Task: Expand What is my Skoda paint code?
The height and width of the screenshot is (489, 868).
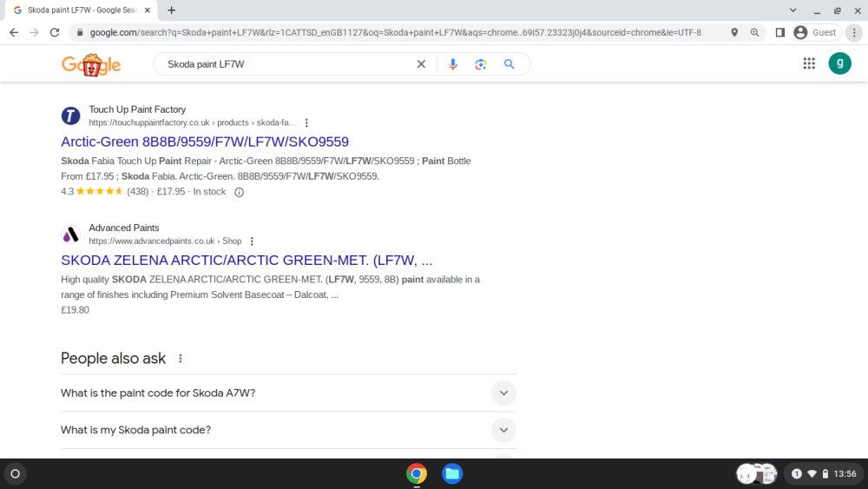Action: click(288, 430)
